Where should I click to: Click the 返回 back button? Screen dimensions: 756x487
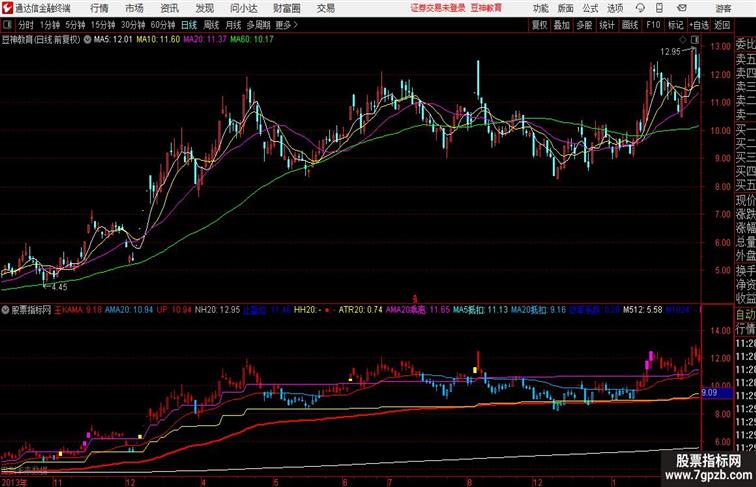click(x=722, y=25)
